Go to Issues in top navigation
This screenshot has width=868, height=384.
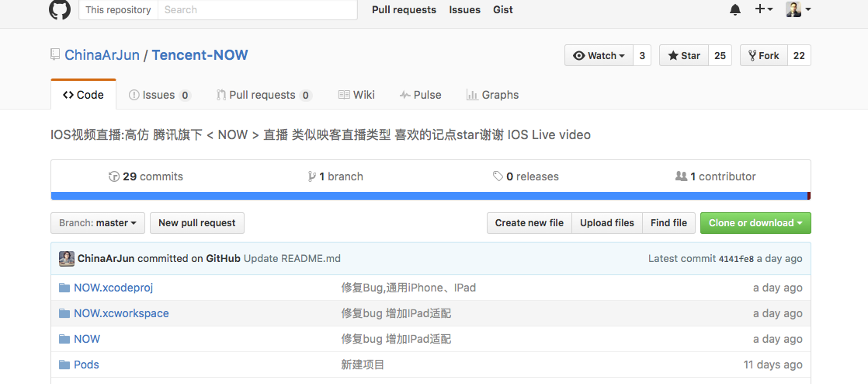[x=464, y=10]
